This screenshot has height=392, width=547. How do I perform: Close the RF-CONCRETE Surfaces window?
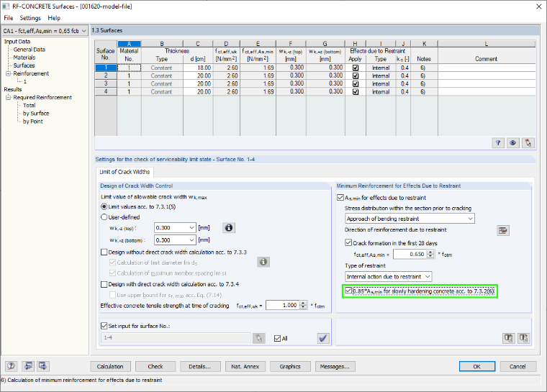click(x=538, y=6)
